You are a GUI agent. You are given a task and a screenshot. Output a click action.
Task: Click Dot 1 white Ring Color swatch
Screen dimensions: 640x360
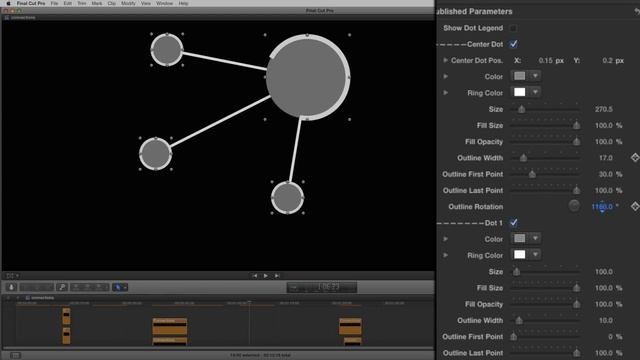tap(520, 255)
